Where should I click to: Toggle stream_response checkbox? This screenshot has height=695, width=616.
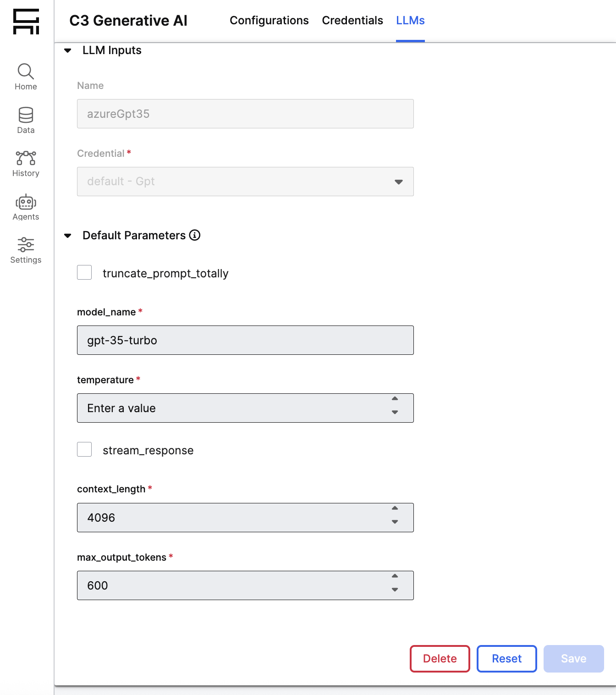84,449
